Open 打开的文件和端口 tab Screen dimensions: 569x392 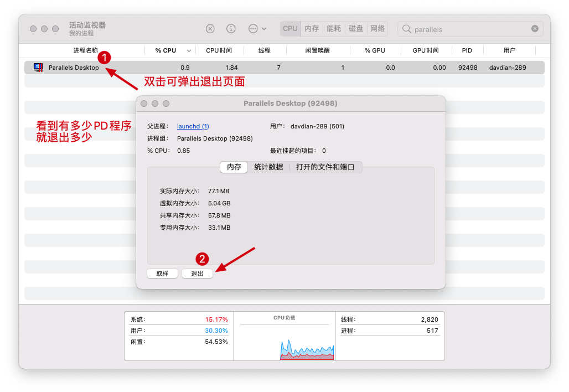point(325,167)
